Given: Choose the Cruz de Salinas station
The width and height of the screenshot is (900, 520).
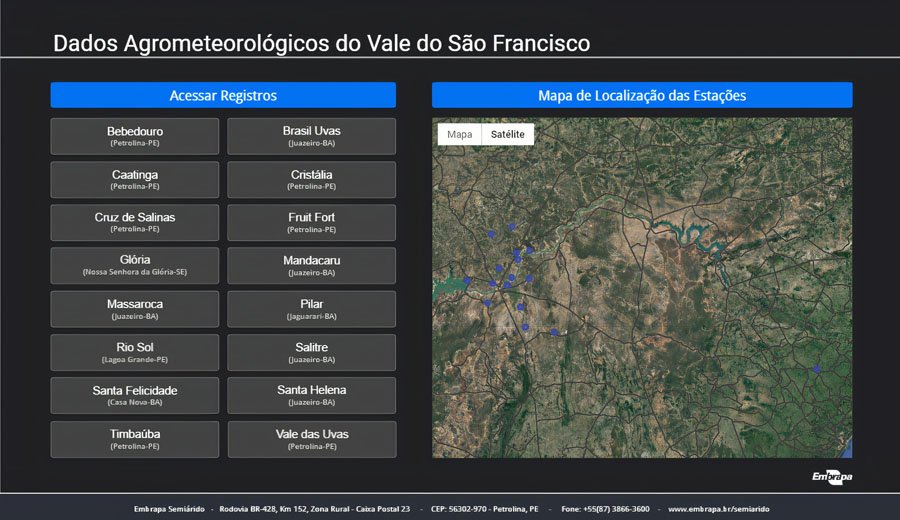Looking at the screenshot, I should (x=135, y=223).
